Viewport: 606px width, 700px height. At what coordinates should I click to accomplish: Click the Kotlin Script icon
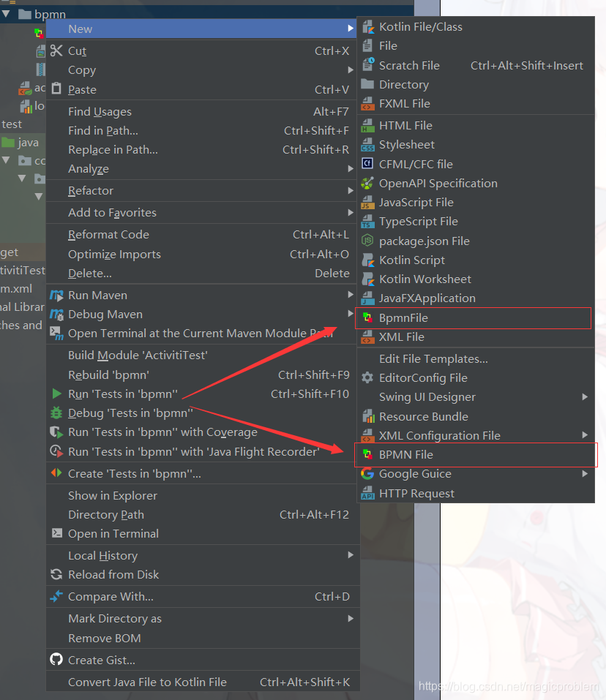(368, 260)
